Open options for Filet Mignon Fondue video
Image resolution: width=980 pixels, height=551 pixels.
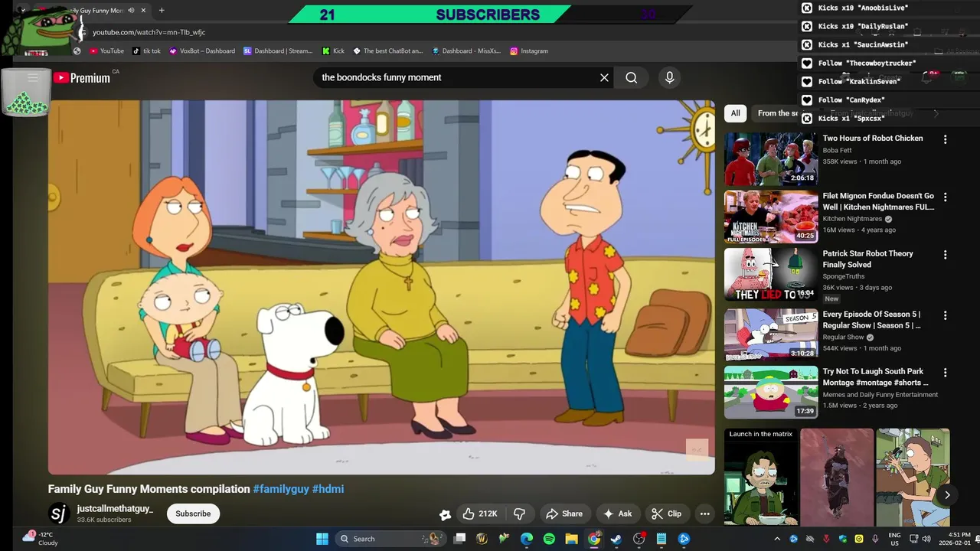[x=945, y=197]
